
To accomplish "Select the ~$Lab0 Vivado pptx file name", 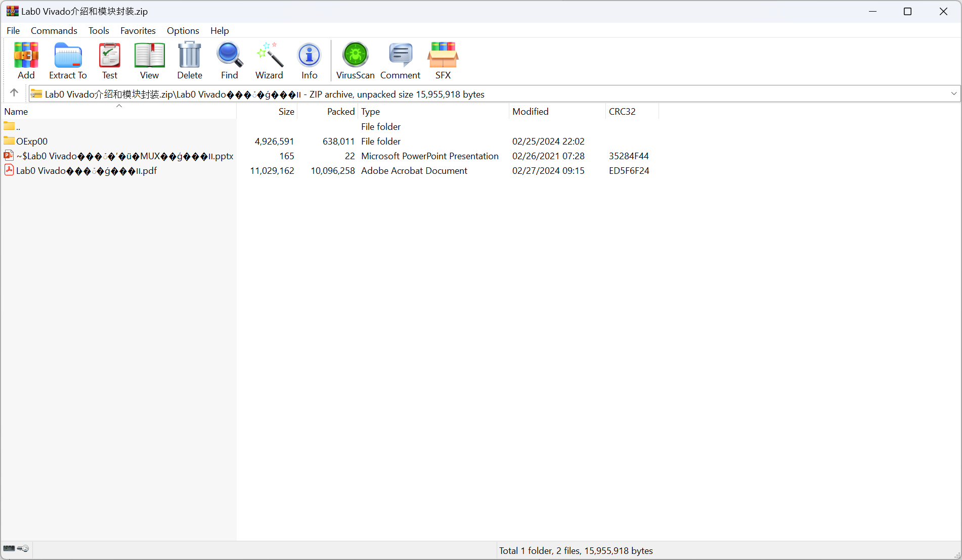I will [x=125, y=156].
